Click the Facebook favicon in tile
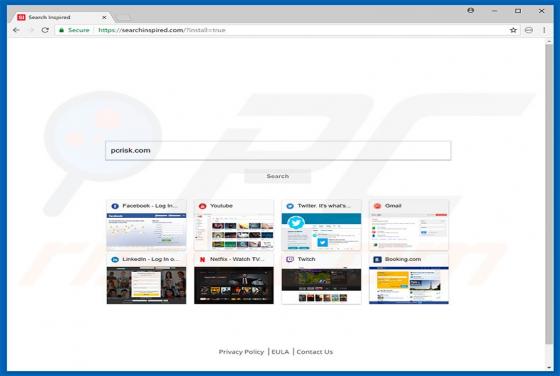Screen dimensions: 560x376 pos(115,206)
